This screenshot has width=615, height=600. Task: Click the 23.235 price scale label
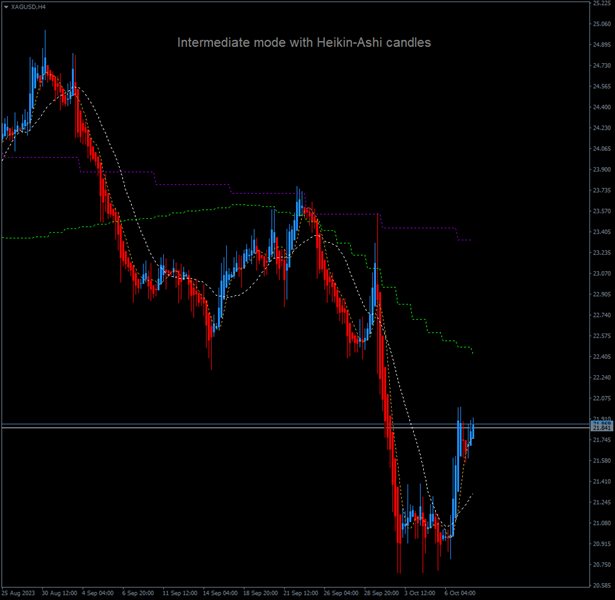[602, 253]
